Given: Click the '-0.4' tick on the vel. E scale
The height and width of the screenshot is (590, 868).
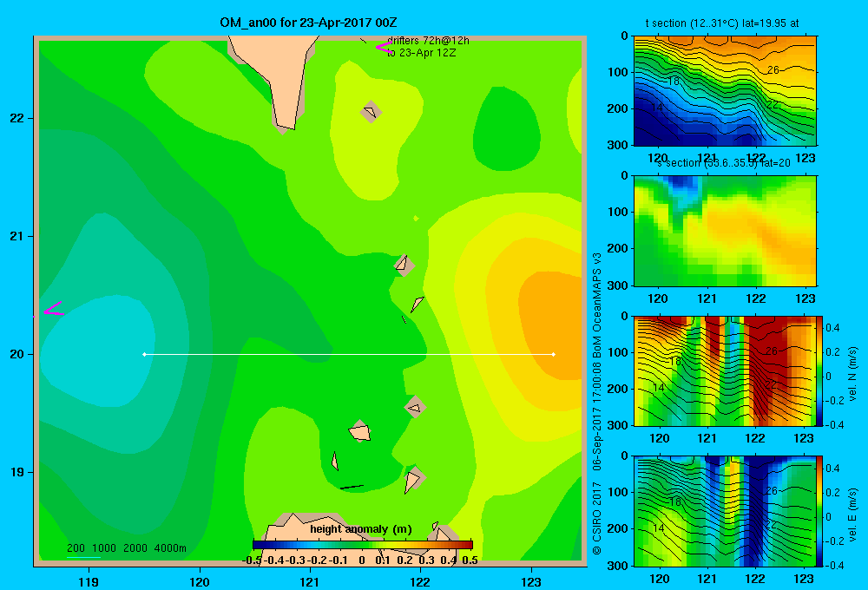Looking at the screenshot, I should [834, 565].
